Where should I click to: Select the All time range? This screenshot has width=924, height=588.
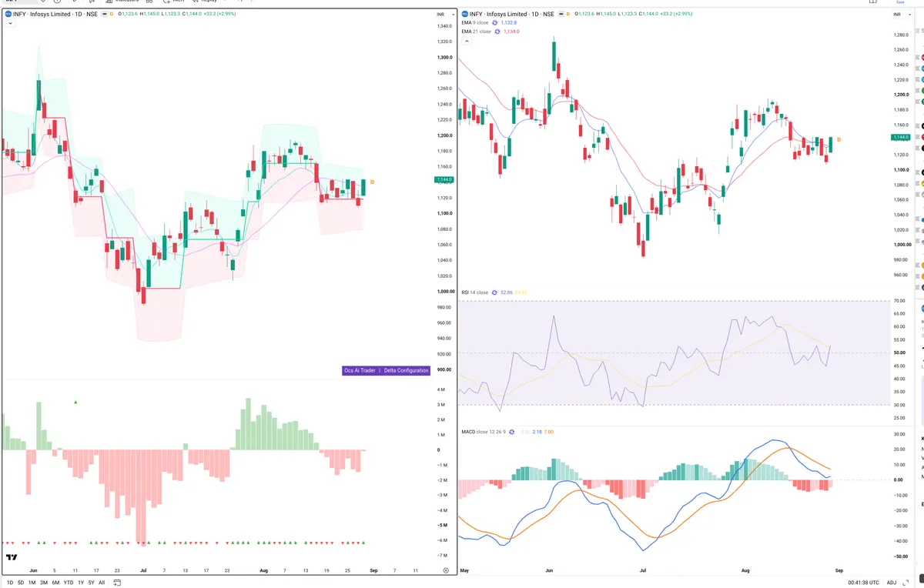pos(102,583)
